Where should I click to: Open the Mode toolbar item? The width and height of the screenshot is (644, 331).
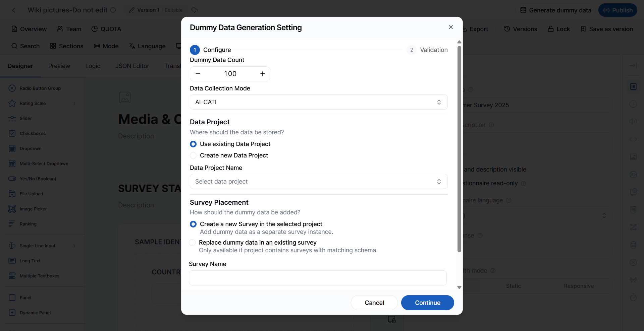(x=106, y=46)
